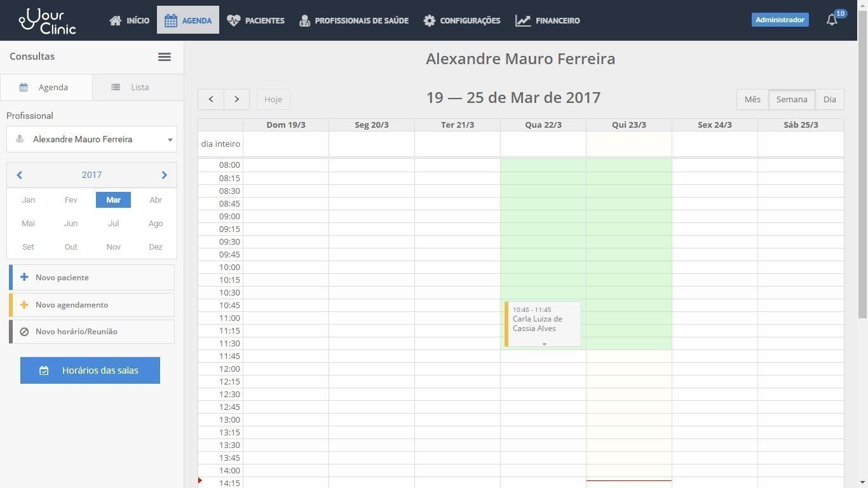
Task: Click the Your Clinic logo
Action: [x=48, y=20]
